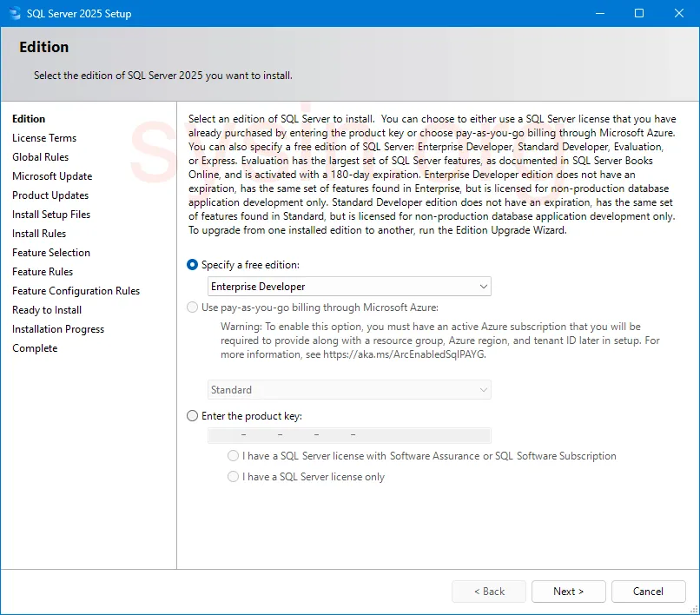Click the SQL Server icon in title bar
The image size is (700, 615).
[14, 13]
